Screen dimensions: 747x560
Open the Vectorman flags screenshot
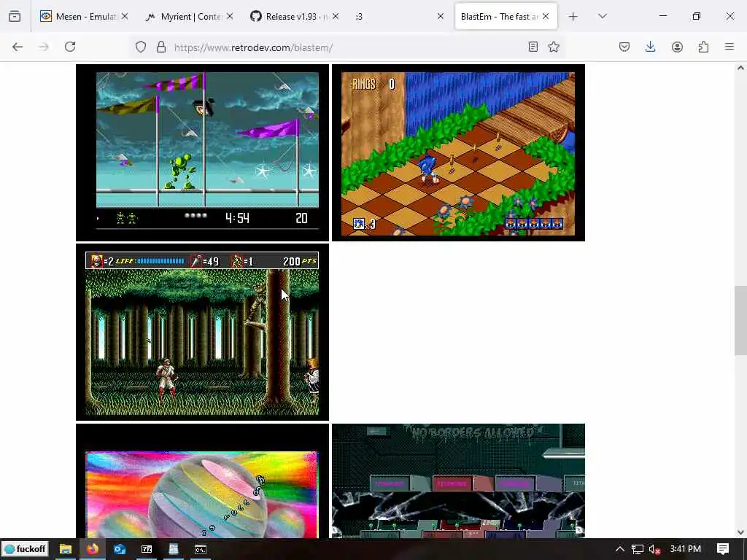tap(203, 152)
